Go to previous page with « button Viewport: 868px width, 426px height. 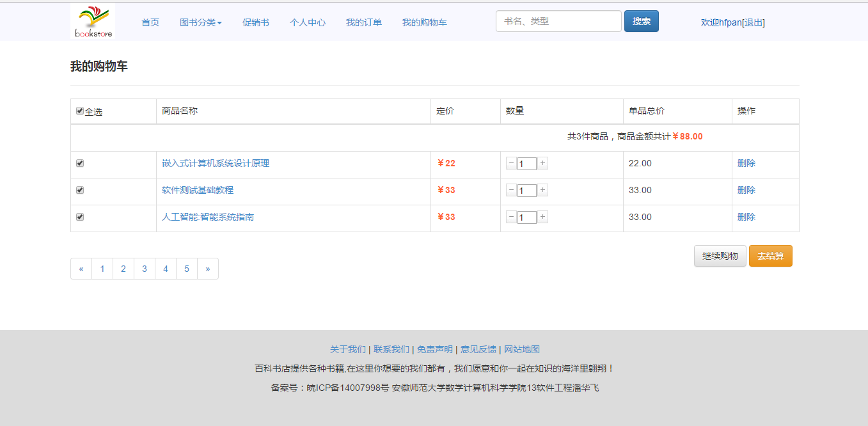coord(81,269)
